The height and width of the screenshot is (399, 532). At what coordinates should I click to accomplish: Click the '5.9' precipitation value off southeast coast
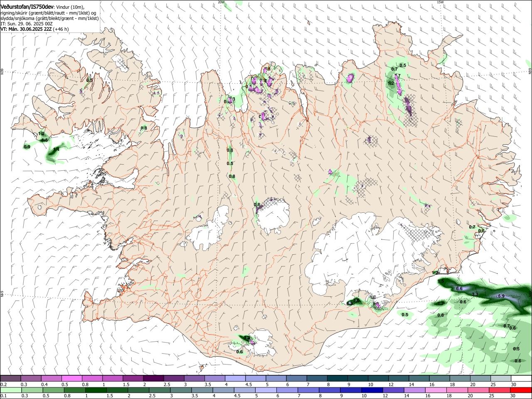click(x=501, y=296)
